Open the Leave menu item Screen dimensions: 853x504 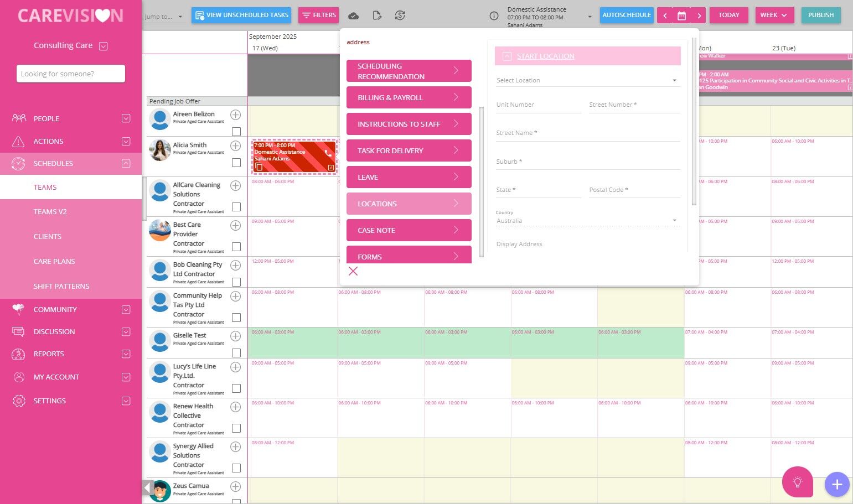409,177
